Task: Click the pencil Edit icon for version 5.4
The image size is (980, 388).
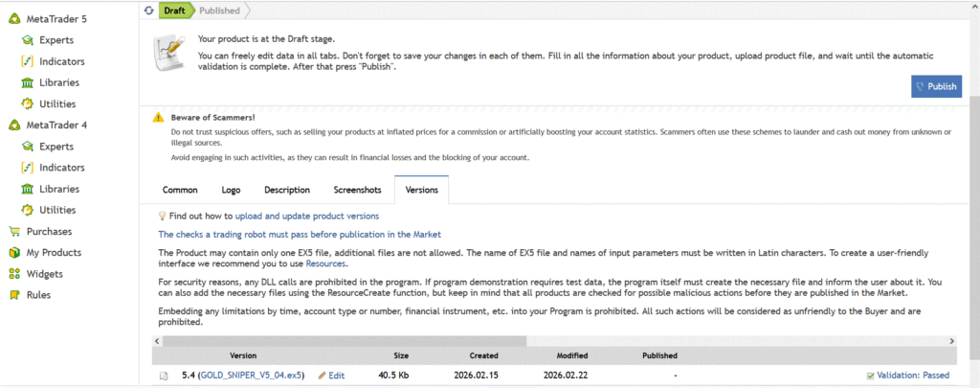Action: [323, 376]
